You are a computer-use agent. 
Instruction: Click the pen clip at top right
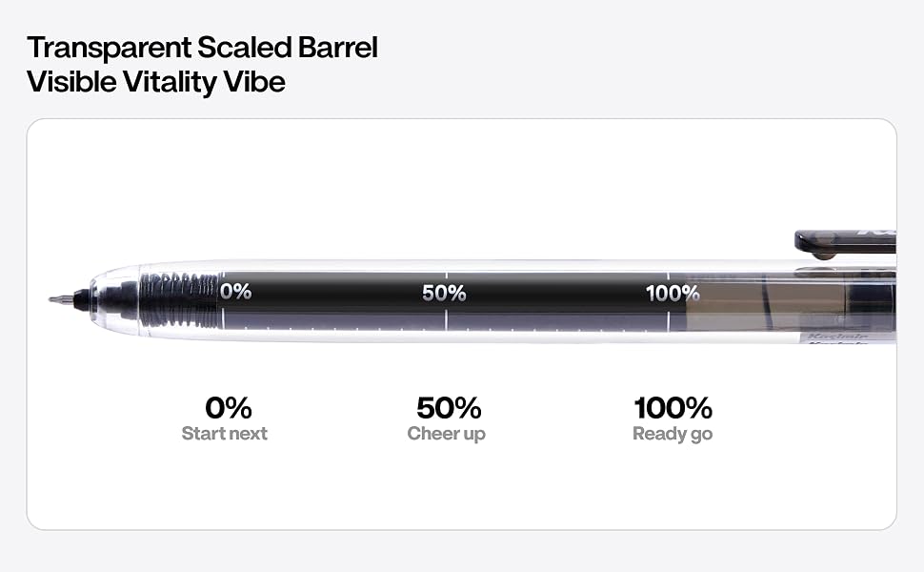[845, 244]
